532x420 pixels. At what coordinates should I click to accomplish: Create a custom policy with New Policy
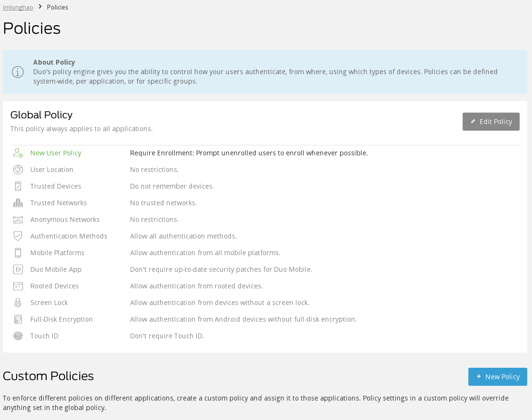point(497,377)
